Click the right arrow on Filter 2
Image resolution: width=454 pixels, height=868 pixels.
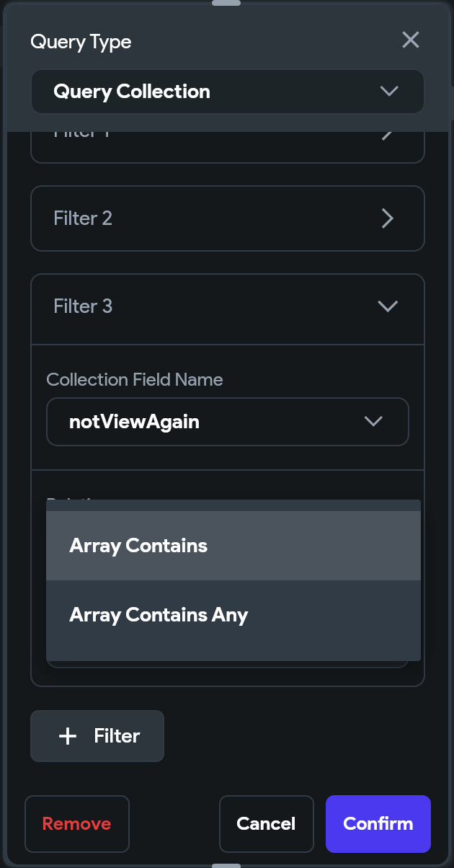(387, 218)
